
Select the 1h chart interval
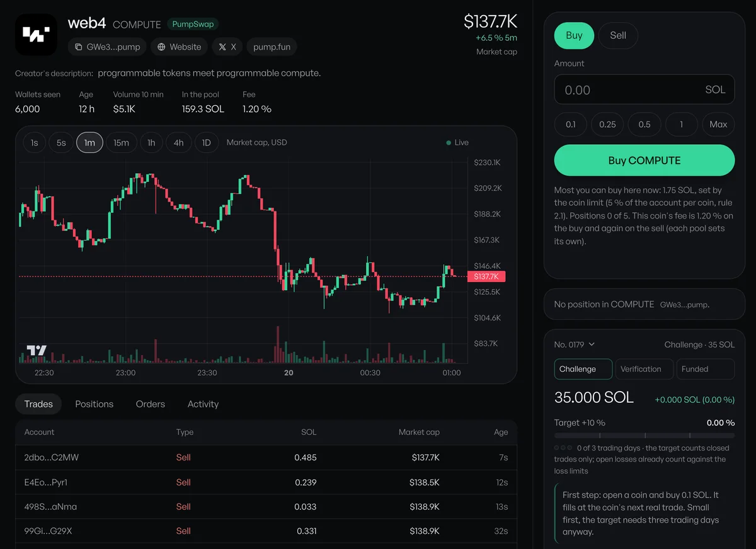(x=151, y=143)
